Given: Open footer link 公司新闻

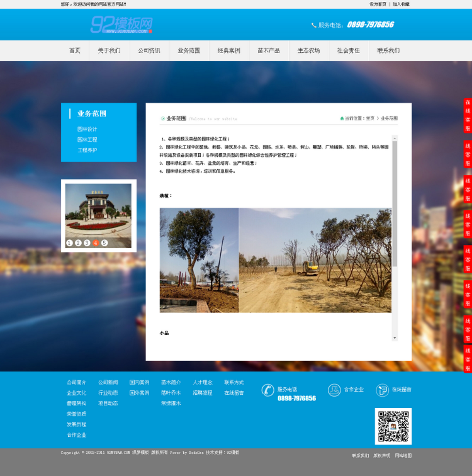Looking at the screenshot, I should (108, 383).
